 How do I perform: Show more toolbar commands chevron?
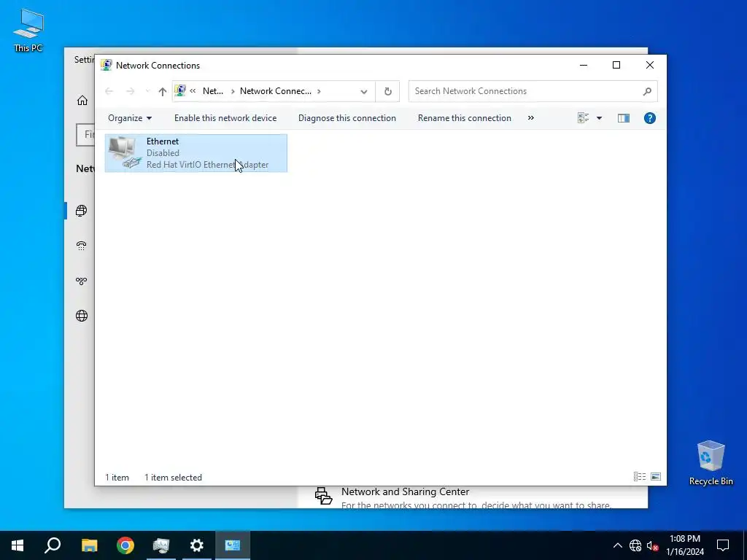[531, 117]
